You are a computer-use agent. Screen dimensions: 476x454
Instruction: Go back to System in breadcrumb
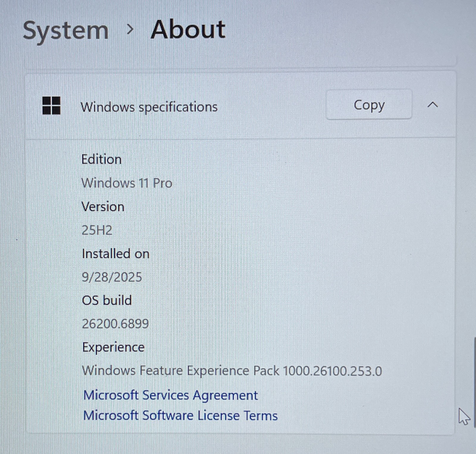[66, 31]
